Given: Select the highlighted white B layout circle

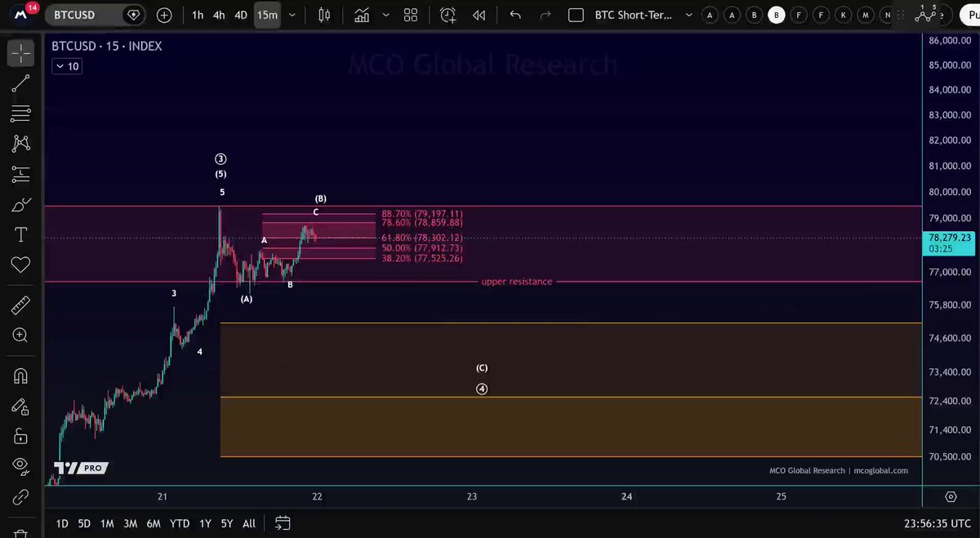Looking at the screenshot, I should (777, 15).
